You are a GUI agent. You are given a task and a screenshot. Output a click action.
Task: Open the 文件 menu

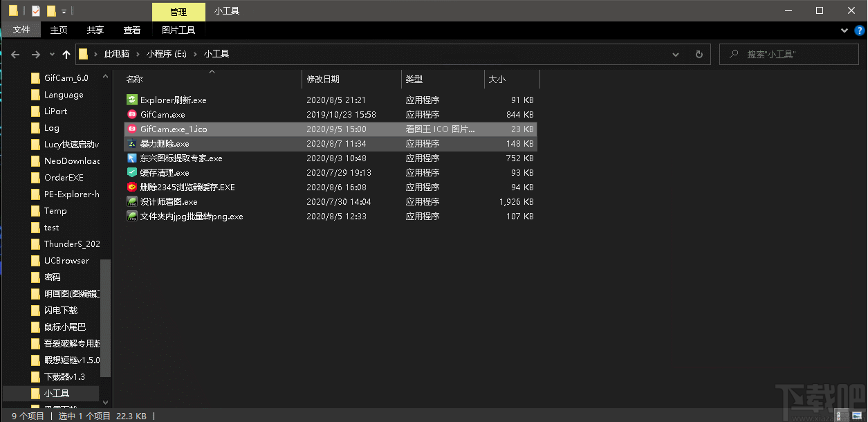tap(21, 30)
